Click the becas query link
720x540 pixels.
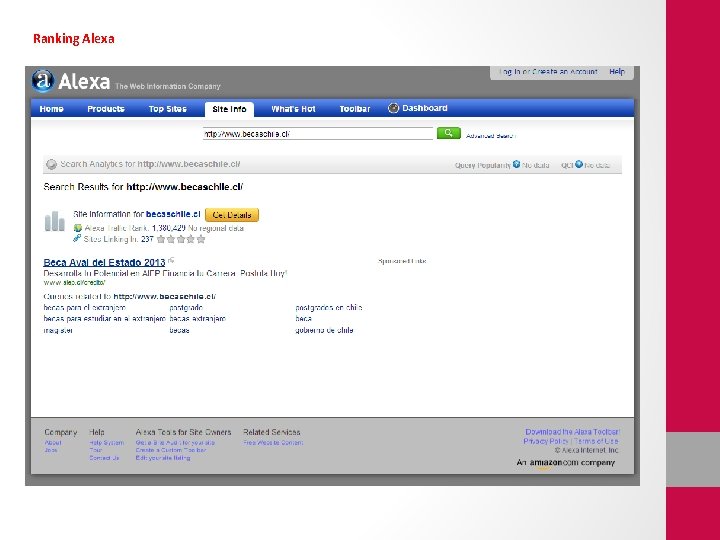click(179, 330)
